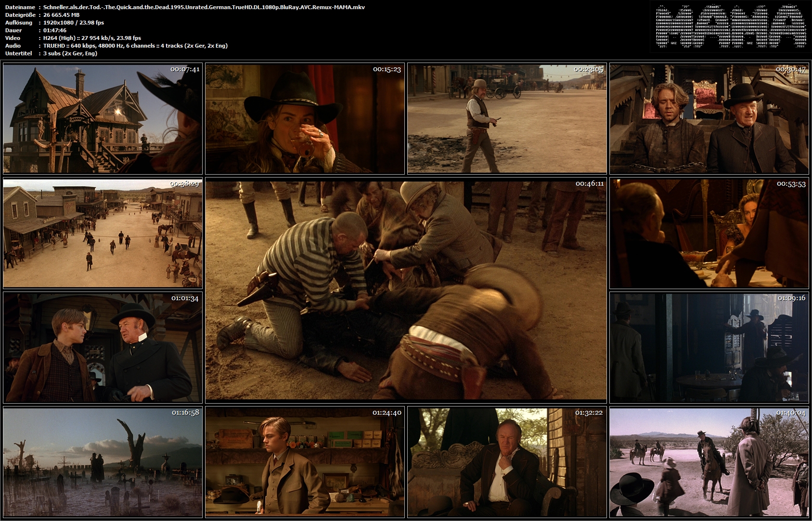Click the duration value 01:47:46
Screen dimensions: 812x521
(55, 30)
